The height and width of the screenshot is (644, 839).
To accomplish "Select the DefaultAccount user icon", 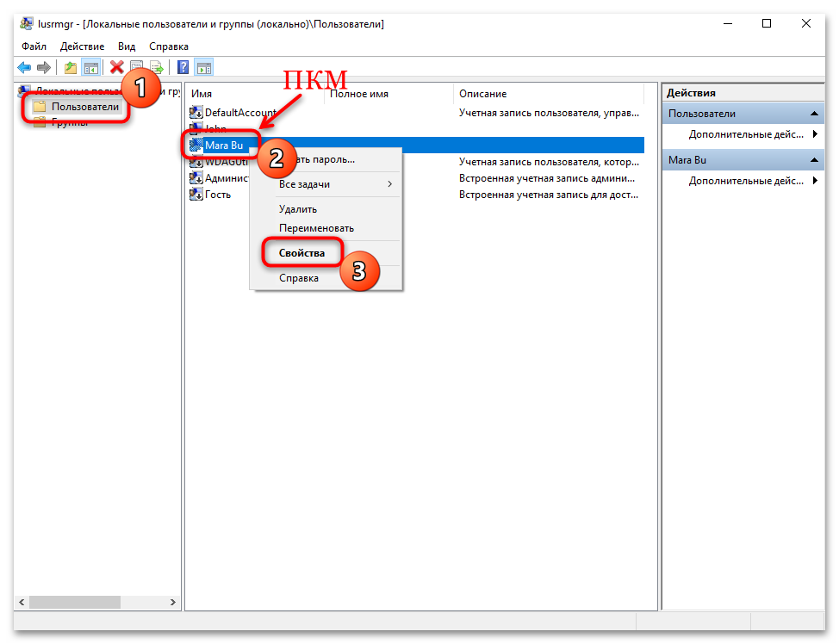I will (196, 112).
